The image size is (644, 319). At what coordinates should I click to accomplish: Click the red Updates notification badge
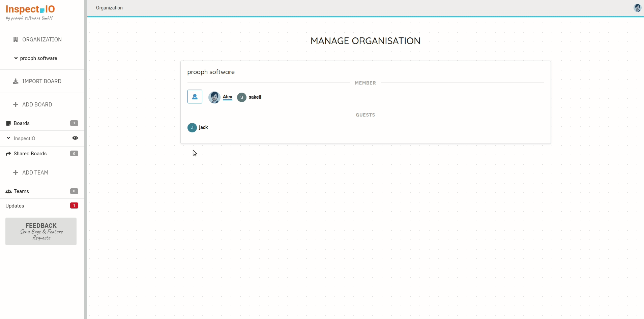click(74, 205)
